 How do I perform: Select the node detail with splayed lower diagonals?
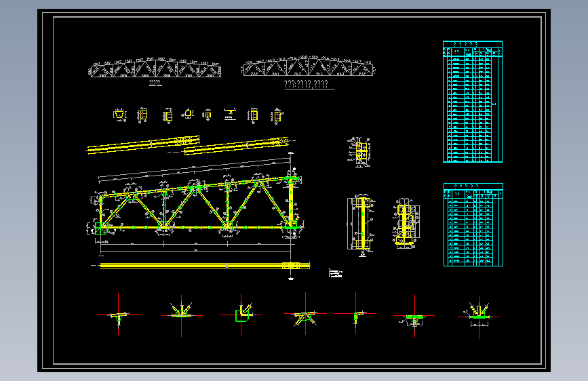(x=306, y=315)
